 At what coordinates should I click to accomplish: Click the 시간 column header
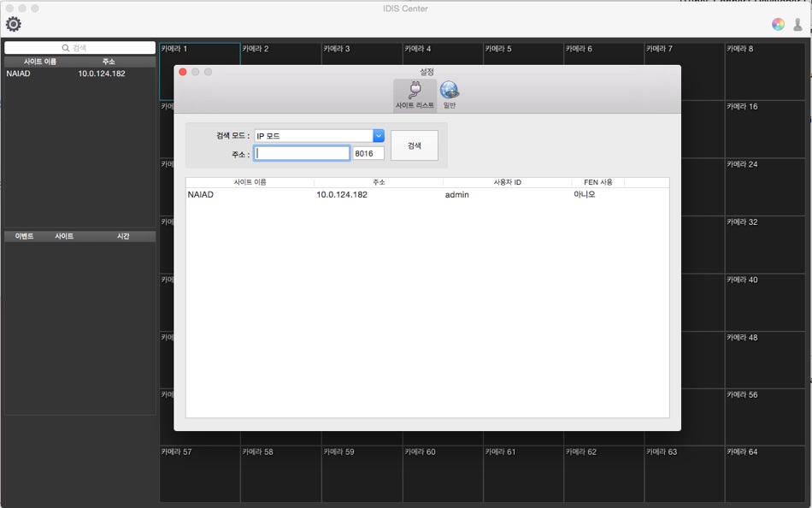tap(123, 236)
